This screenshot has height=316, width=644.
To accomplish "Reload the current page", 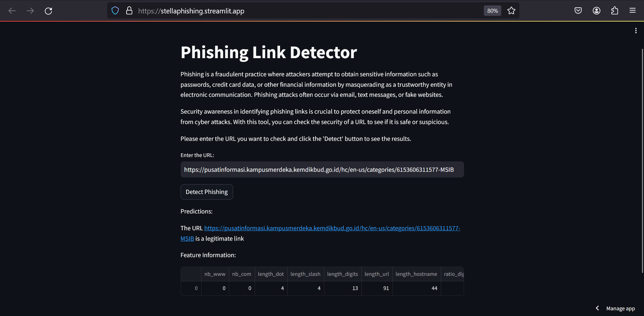I will click(48, 11).
